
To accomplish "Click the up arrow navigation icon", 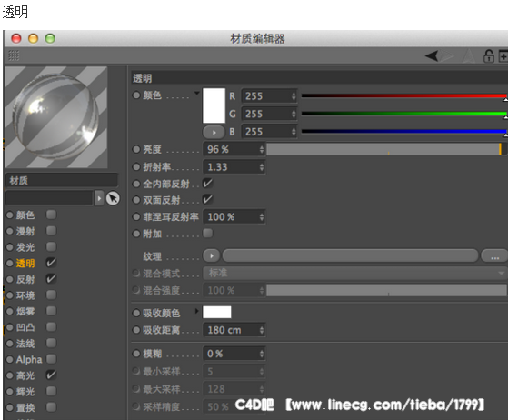I will coord(469,55).
